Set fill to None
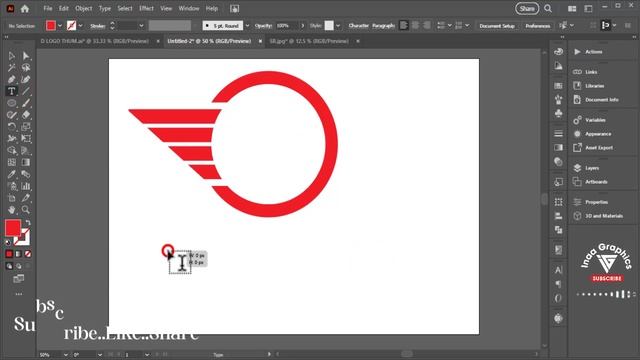Image resolution: width=640 pixels, height=360 pixels. 28,254
